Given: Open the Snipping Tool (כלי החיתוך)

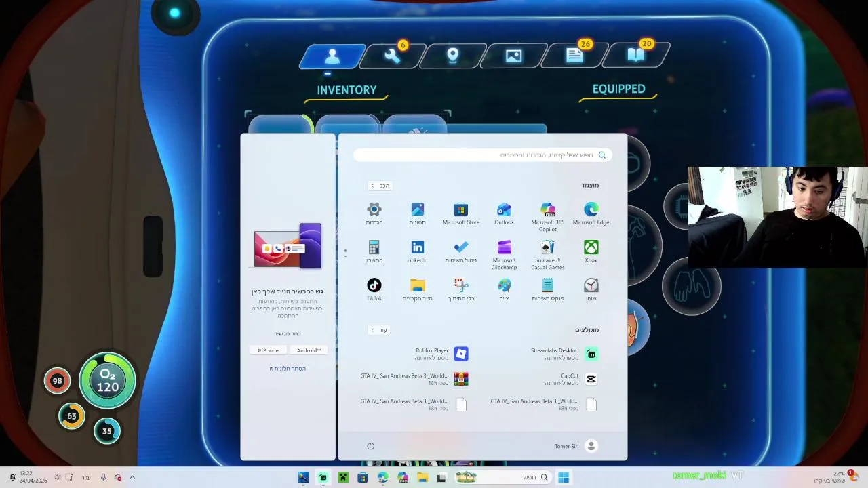Looking at the screenshot, I should pos(461,290).
